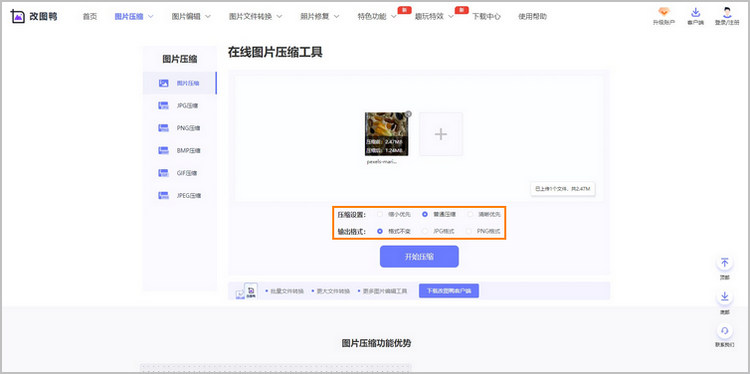Click the 图片压缩功能优势 heading
This screenshot has width=750, height=374.
click(x=376, y=343)
